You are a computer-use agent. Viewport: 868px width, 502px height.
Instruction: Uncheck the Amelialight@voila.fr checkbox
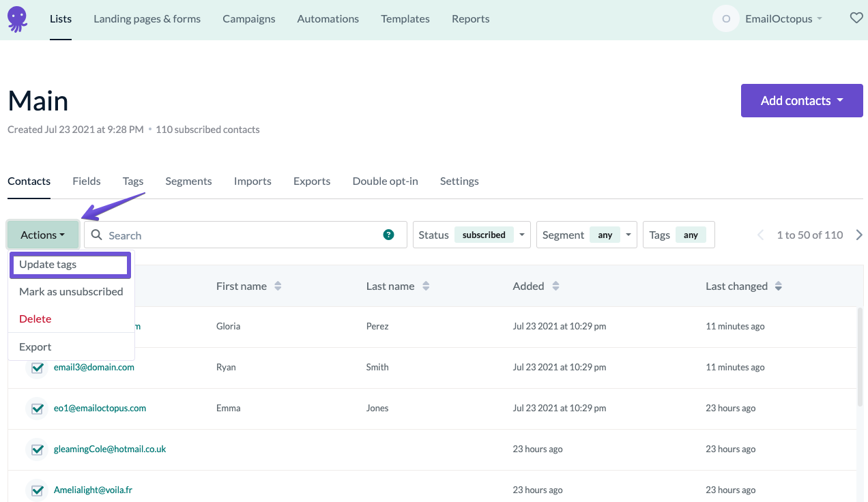(36, 490)
